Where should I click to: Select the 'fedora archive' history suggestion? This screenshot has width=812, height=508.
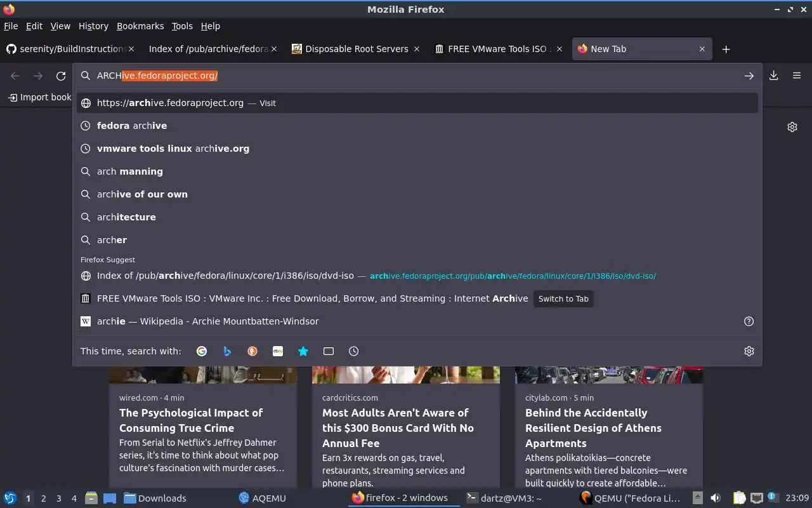click(x=417, y=126)
